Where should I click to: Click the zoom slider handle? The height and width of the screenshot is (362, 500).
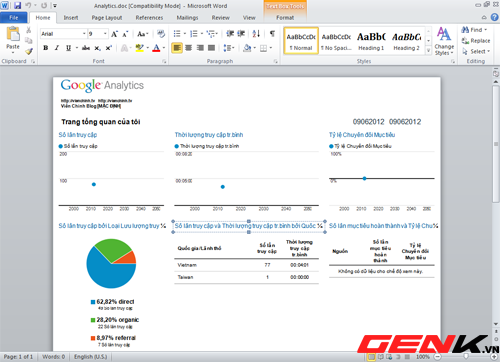pyautogui.click(x=466, y=357)
